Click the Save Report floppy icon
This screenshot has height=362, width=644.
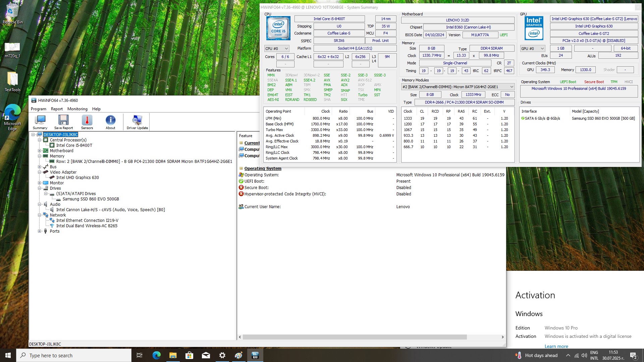(63, 122)
